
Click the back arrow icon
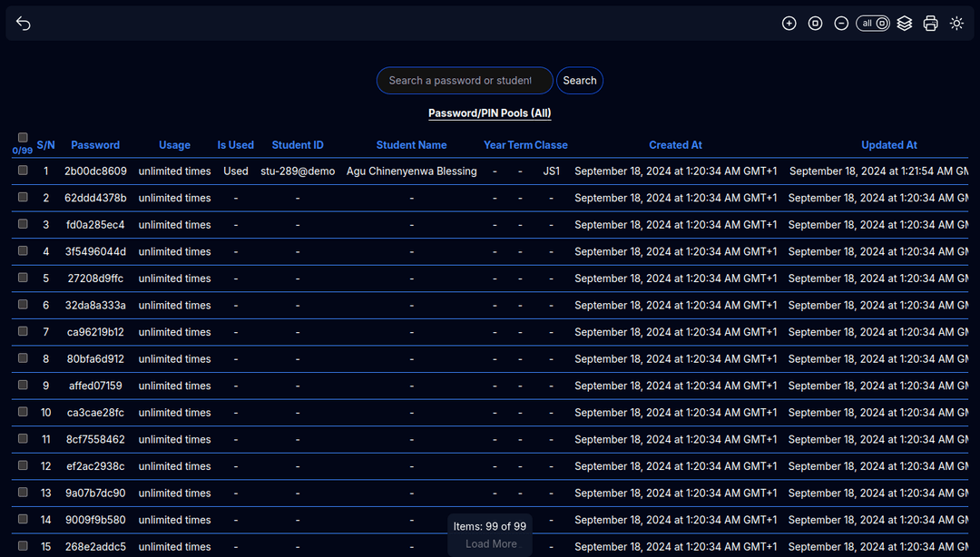24,24
